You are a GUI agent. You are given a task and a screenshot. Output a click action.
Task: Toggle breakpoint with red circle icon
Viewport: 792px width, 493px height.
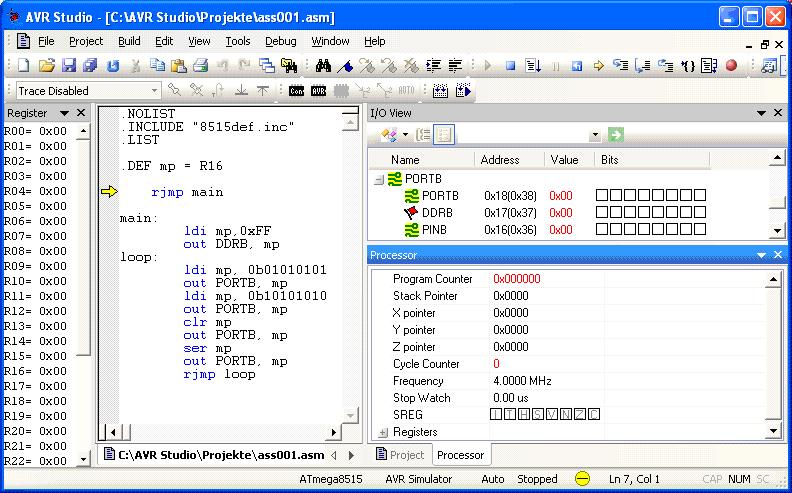(731, 66)
